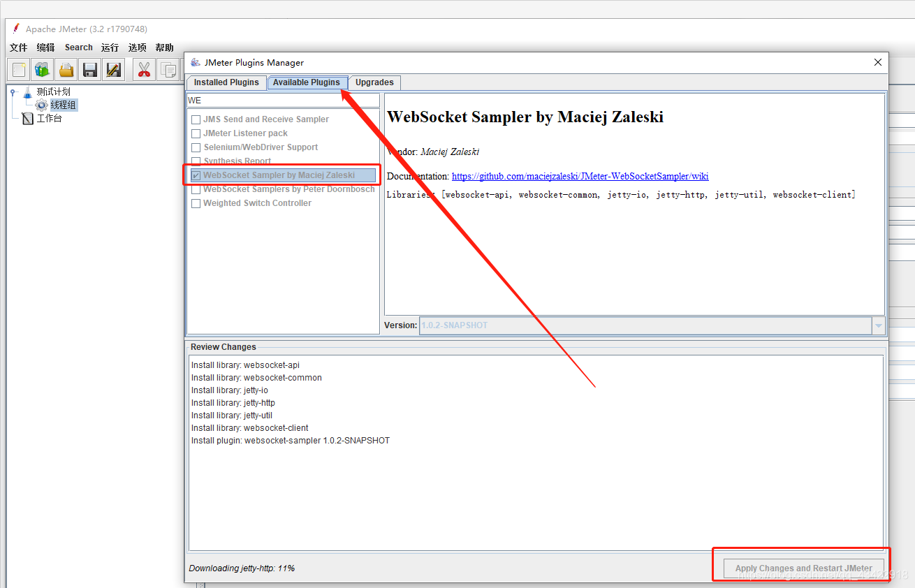Open the 文件 menu
Screen dimensions: 915x588
click(x=19, y=47)
